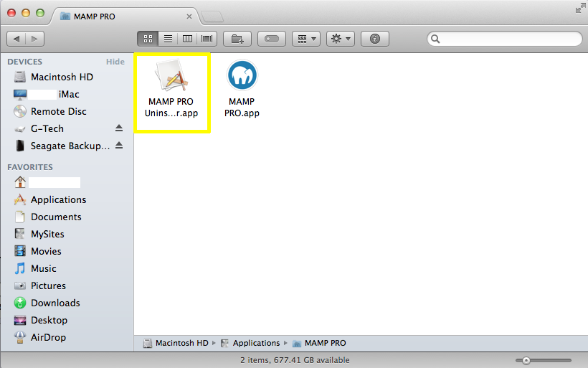The height and width of the screenshot is (368, 588).
Task: Click the FAVORITES section header
Action: 30,167
